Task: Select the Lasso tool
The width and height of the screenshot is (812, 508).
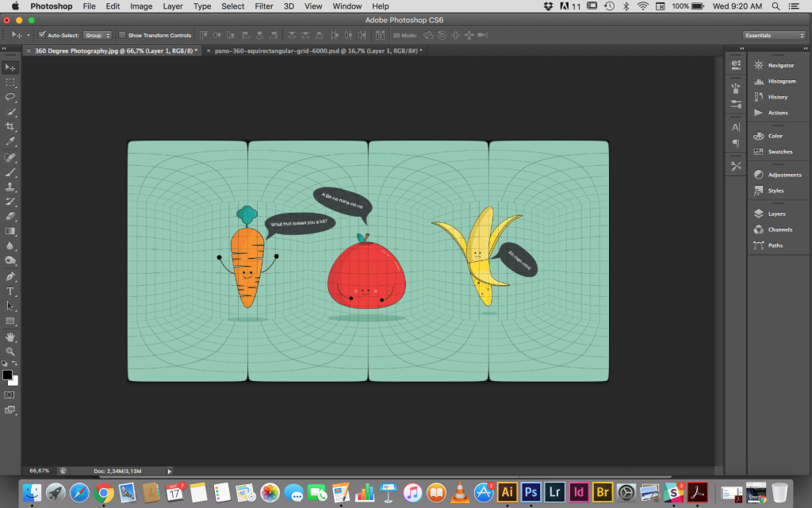Action: (x=10, y=97)
